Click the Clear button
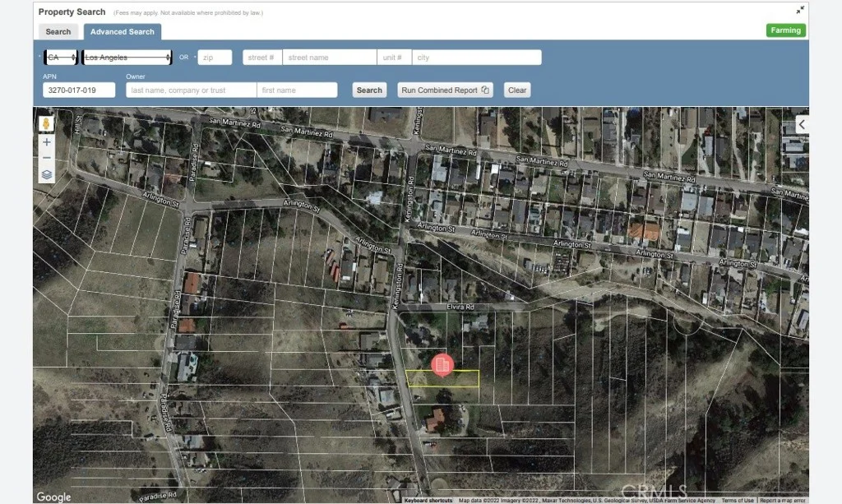The height and width of the screenshot is (504, 842). point(517,90)
